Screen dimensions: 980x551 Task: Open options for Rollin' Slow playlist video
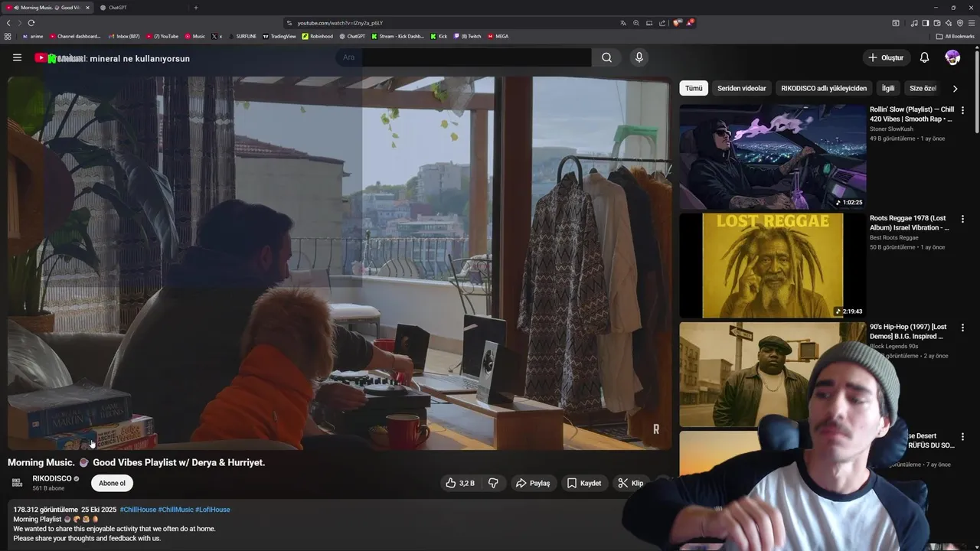[962, 110]
